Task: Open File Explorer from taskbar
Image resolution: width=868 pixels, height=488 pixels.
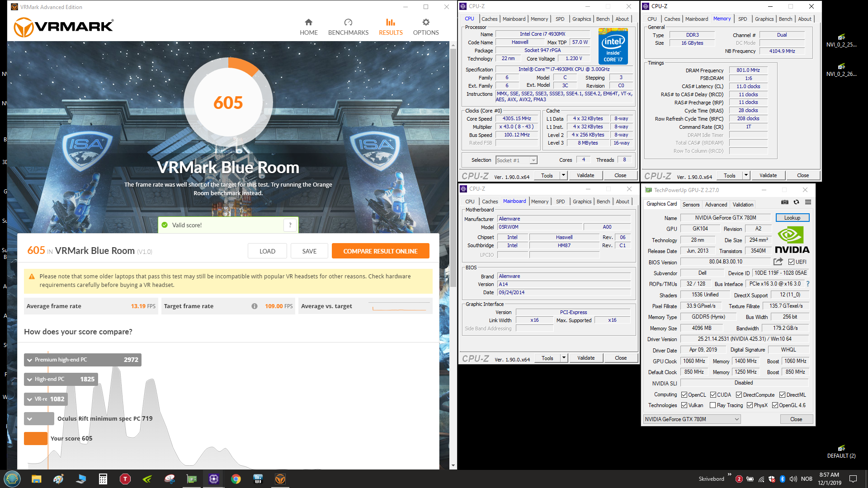Action: (x=36, y=479)
